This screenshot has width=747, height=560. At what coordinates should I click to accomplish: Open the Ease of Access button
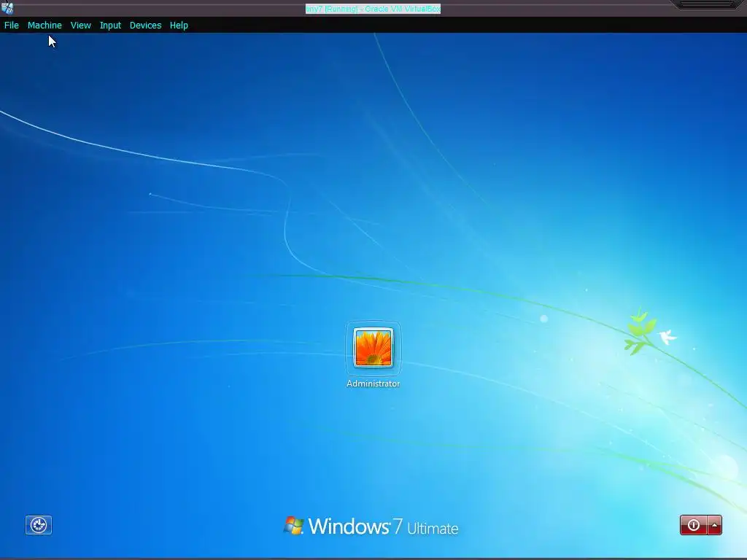(x=39, y=525)
